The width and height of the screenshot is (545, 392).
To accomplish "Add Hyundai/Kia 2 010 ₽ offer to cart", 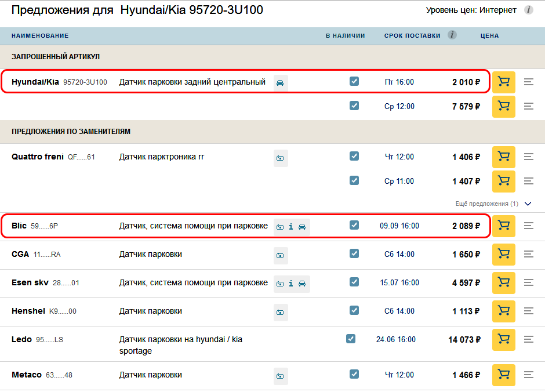I will (x=504, y=82).
